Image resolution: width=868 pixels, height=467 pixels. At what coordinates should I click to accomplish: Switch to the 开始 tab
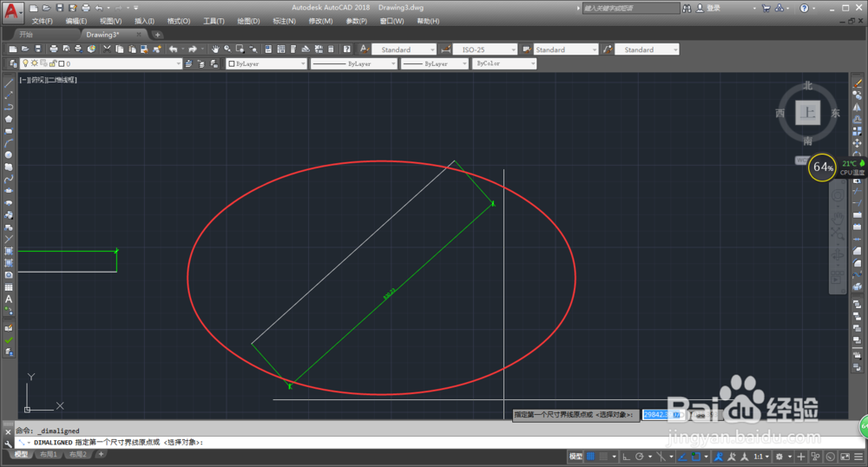(x=26, y=35)
